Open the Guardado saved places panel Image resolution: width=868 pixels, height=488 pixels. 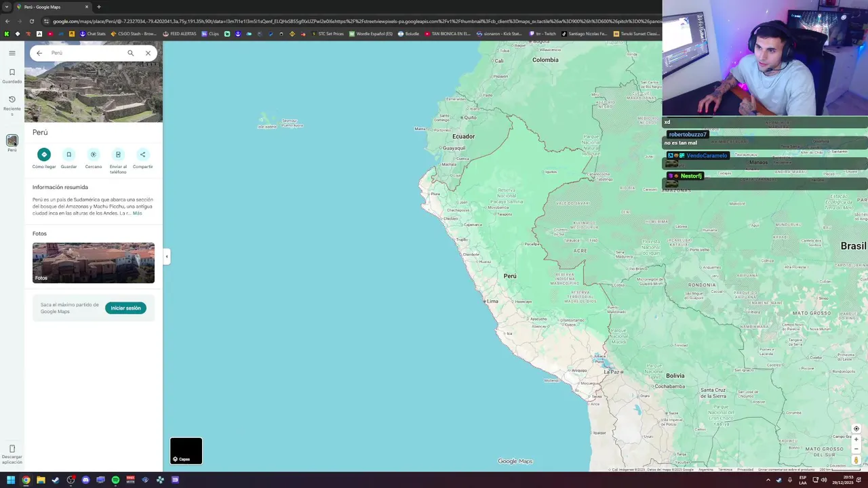coord(12,75)
